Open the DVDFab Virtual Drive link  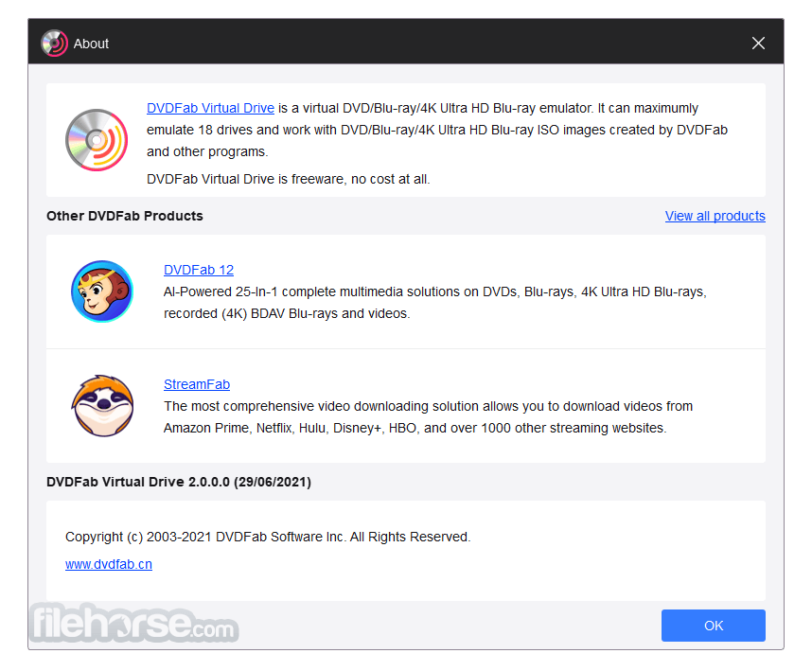click(x=210, y=108)
